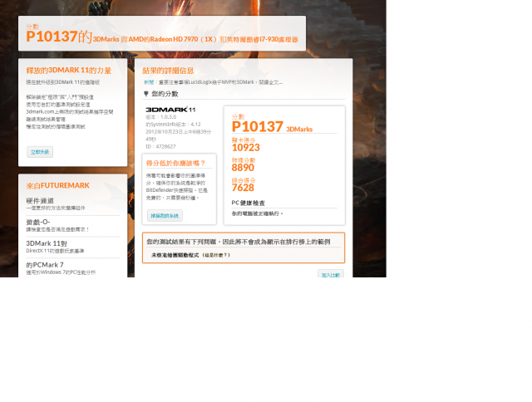Image resolution: width=532 pixels, height=402 pixels.
Task: Click the 3dmark.com online storage feature line
Action: [x=70, y=111]
